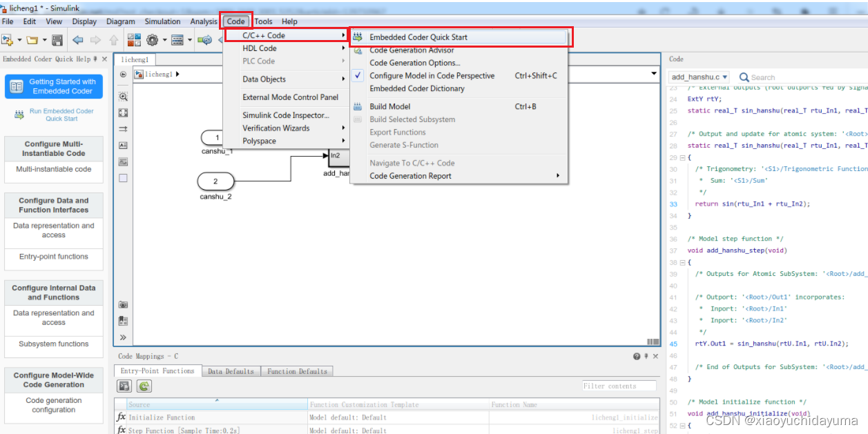
Task: Select the Annotation text tool icon
Action: (x=123, y=146)
